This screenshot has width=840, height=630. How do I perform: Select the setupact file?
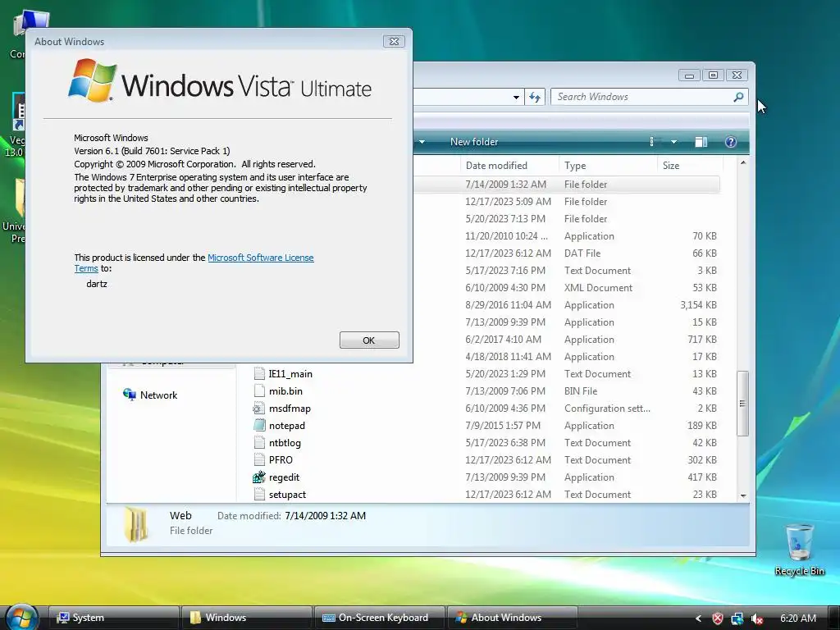287,495
